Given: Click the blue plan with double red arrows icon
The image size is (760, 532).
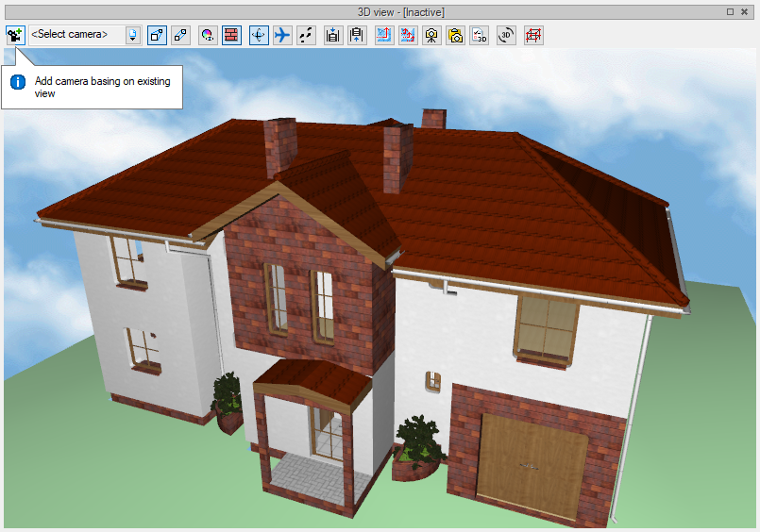Looking at the screenshot, I should (408, 35).
